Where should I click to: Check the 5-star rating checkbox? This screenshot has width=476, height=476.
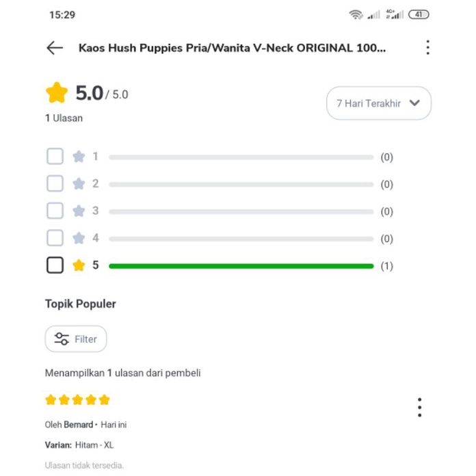point(55,265)
